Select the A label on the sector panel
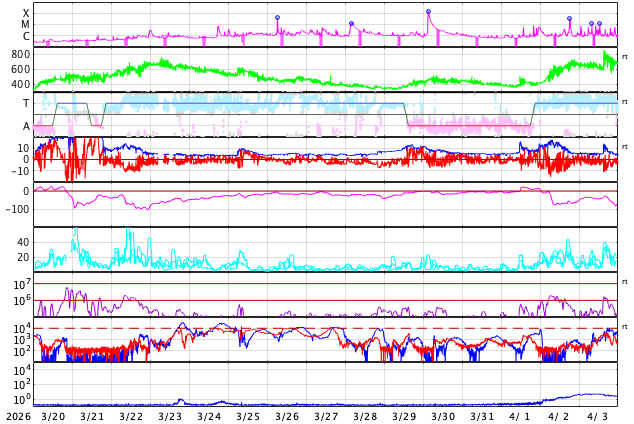Image resolution: width=634 pixels, height=424 pixels. [x=26, y=126]
